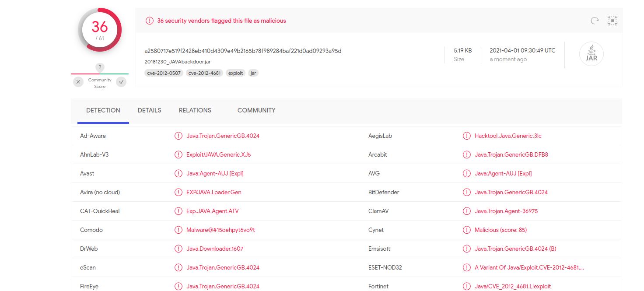Vote file as harmless with checkmark button

(121, 82)
